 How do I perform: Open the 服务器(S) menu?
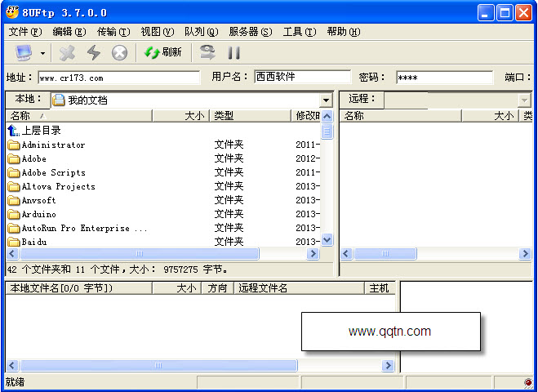250,32
